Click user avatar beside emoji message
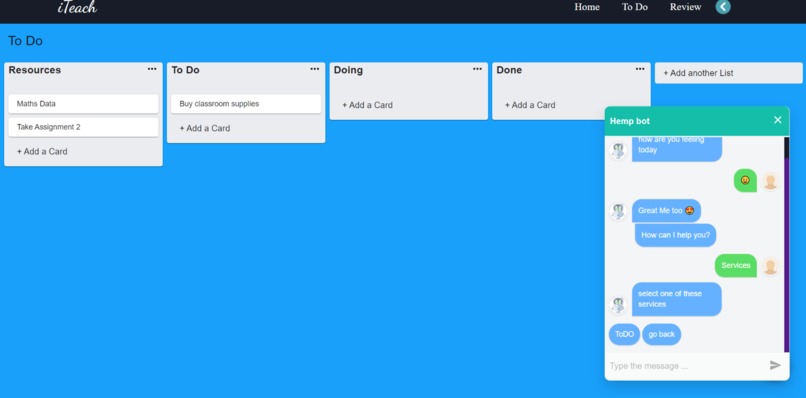806x398 pixels. 770,181
